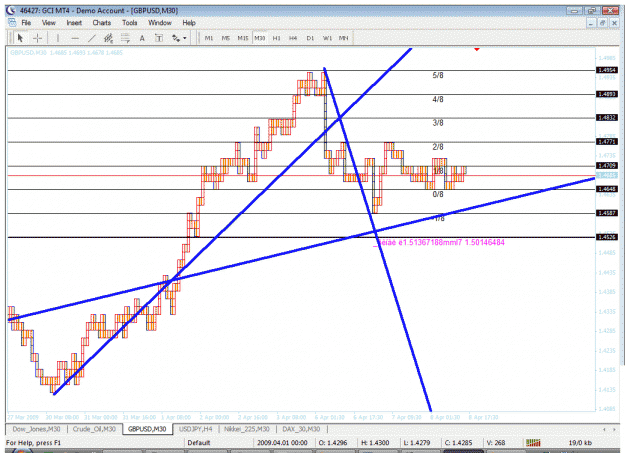Click the O: 1.4296 open price value
Screen dimensions: 625x453
tap(333, 443)
